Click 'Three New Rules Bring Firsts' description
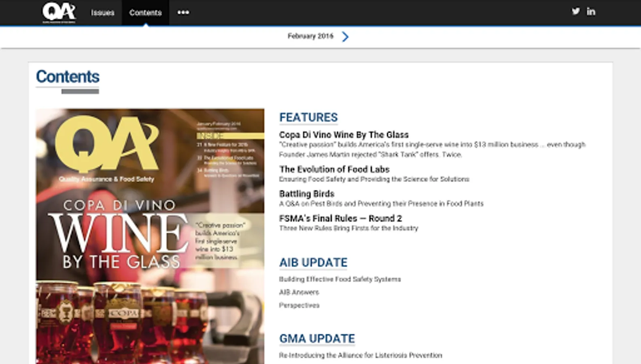The width and height of the screenshot is (641, 364). pyautogui.click(x=348, y=228)
